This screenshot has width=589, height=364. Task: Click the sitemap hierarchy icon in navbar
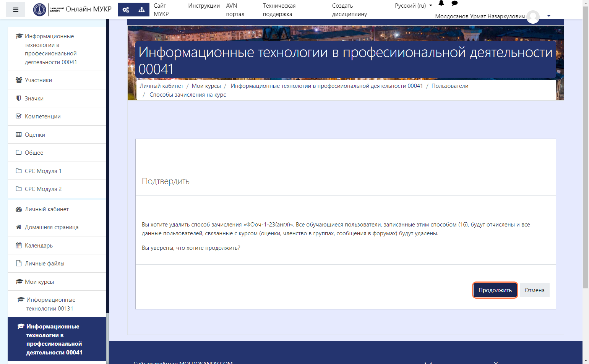(x=141, y=10)
